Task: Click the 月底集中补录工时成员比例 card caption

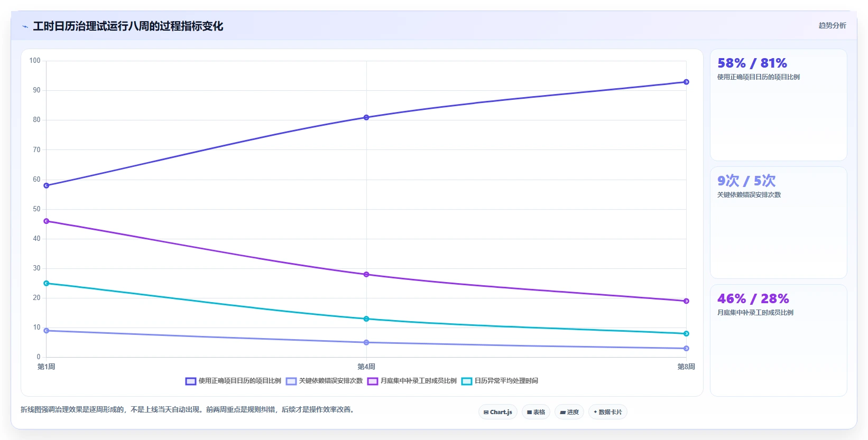Action: [x=755, y=313]
